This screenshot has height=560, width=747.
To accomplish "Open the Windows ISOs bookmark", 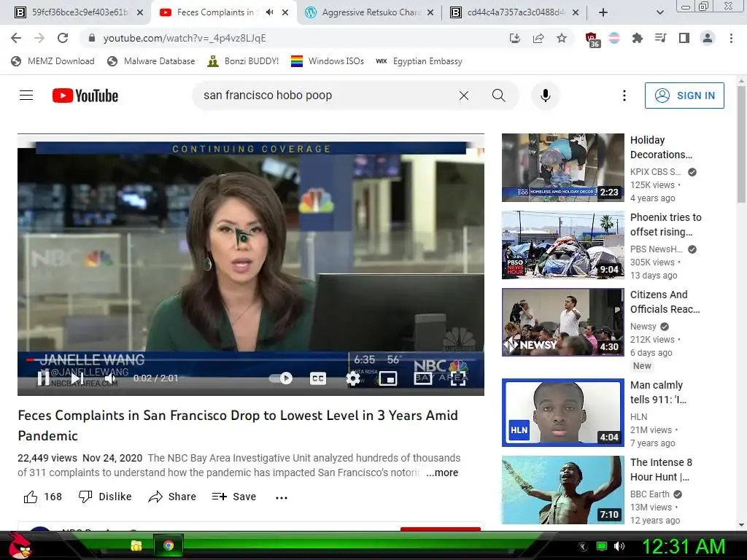I will (328, 61).
